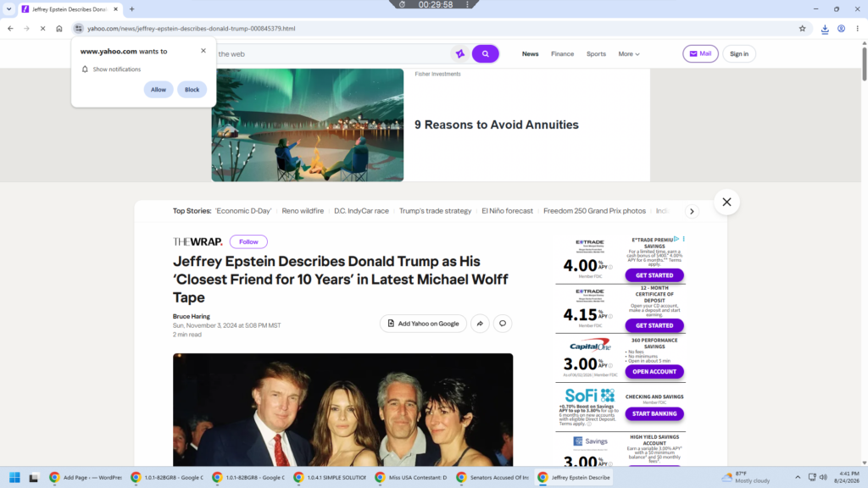Open the volume speaker tray icon

point(823,477)
